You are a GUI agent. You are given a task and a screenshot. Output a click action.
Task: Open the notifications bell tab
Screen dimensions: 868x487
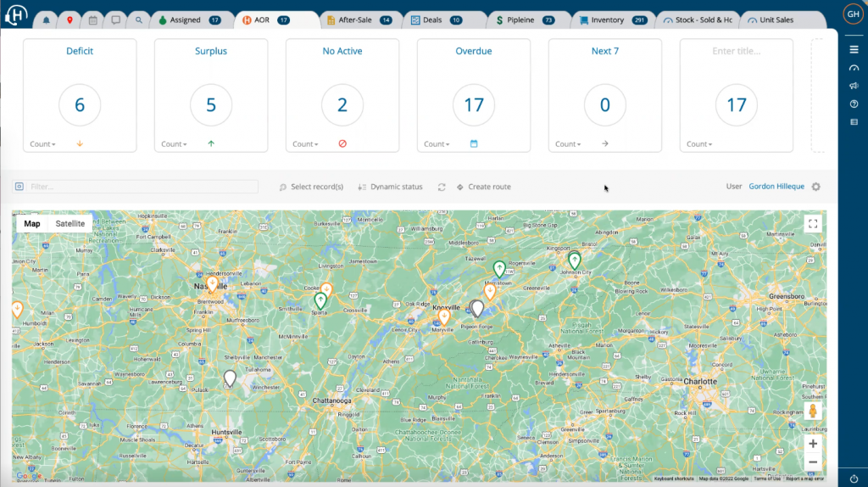click(x=47, y=20)
